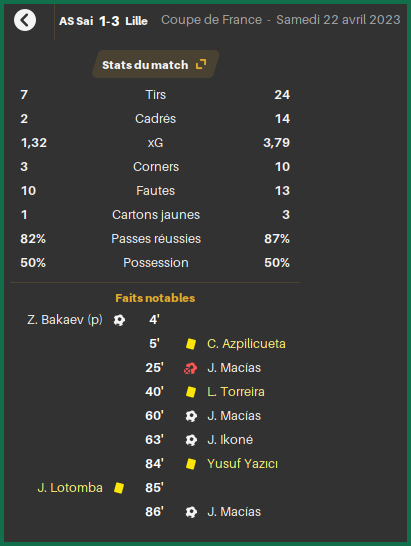
Task: Select Z. Bakaev (p) player name
Action: 65,320
